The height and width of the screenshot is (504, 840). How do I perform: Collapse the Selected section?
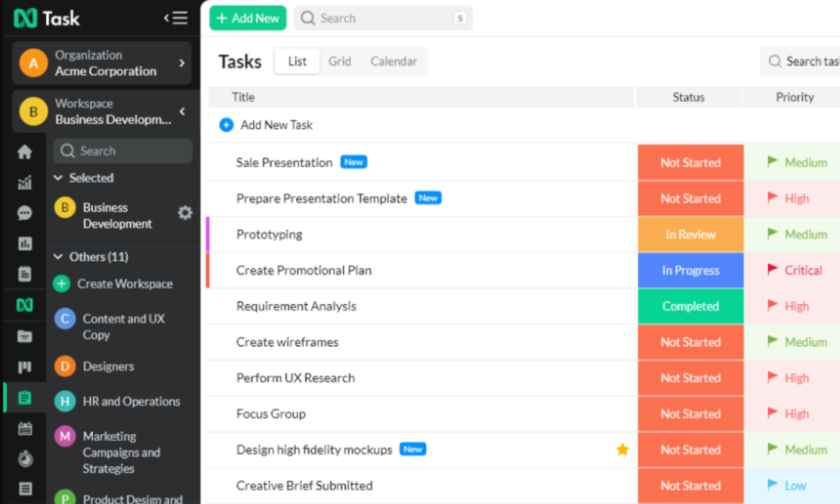pyautogui.click(x=60, y=178)
